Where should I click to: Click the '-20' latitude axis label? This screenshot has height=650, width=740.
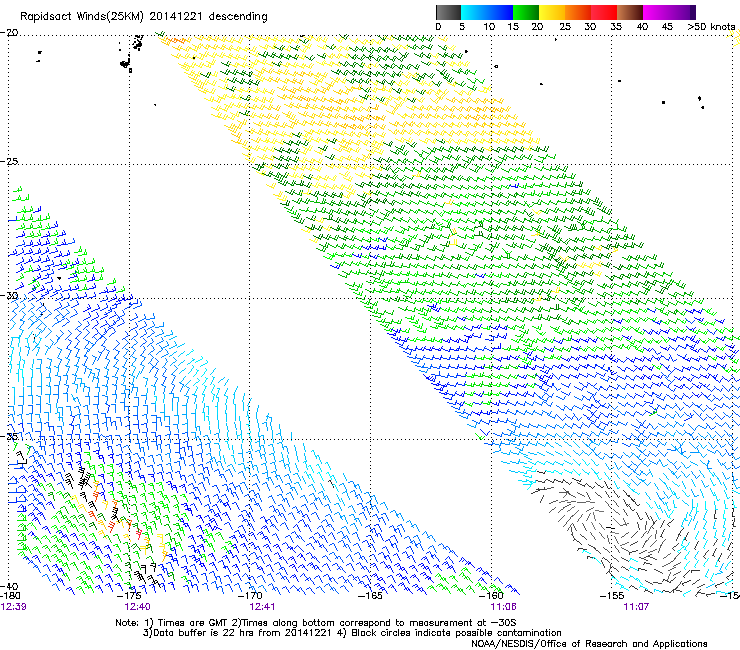[9, 33]
